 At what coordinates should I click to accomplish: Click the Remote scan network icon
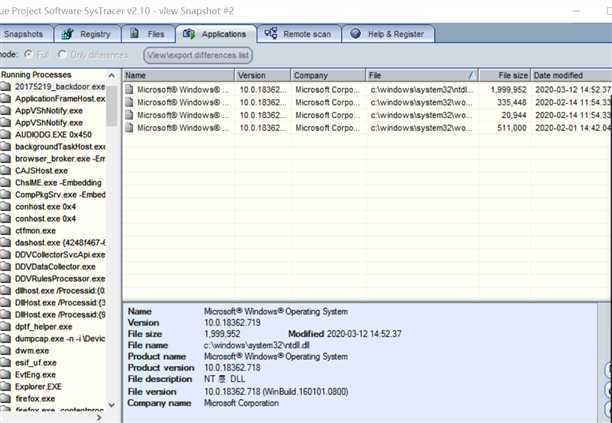point(271,33)
